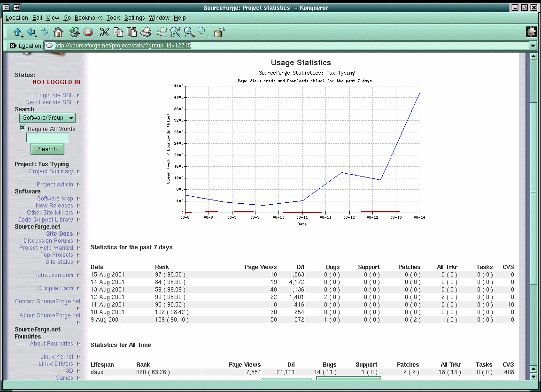Viewport: 541px width, 392px height.
Task: Open the Linux Kernel foundry link
Action: tap(56, 357)
